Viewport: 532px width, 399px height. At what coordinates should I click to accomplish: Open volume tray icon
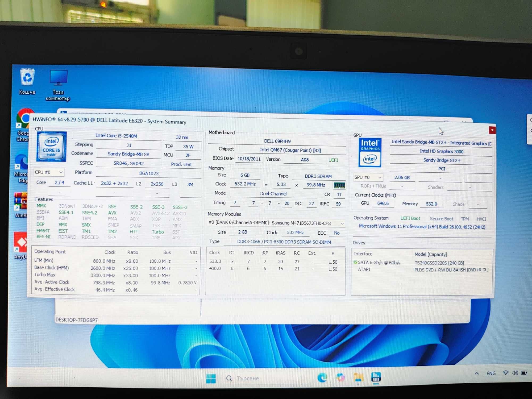(515, 373)
